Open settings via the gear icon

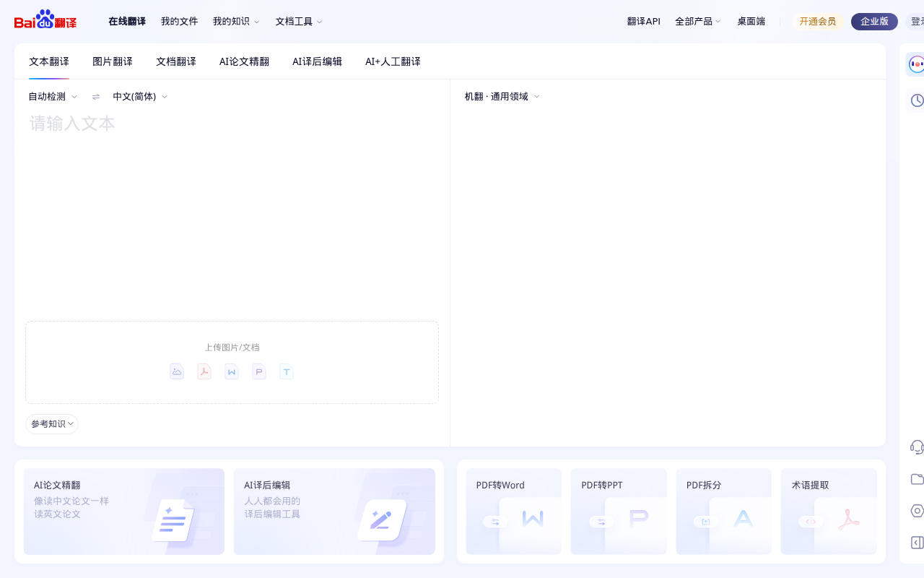917,511
